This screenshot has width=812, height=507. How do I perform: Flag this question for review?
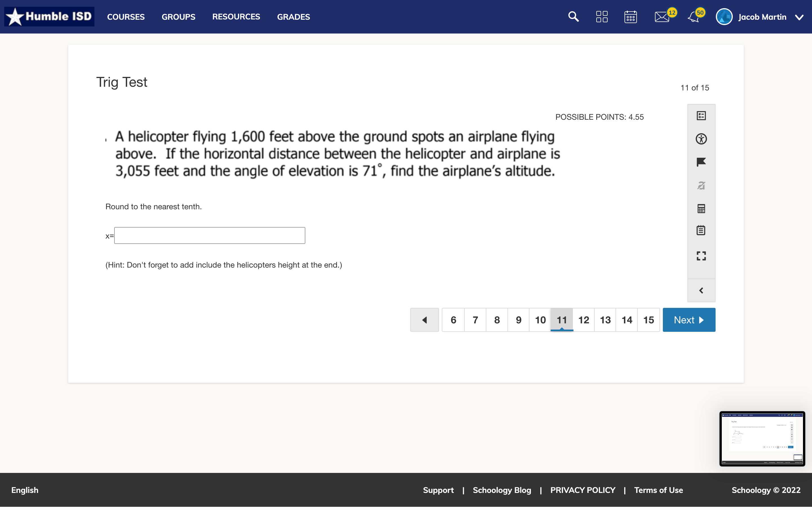tap(701, 162)
